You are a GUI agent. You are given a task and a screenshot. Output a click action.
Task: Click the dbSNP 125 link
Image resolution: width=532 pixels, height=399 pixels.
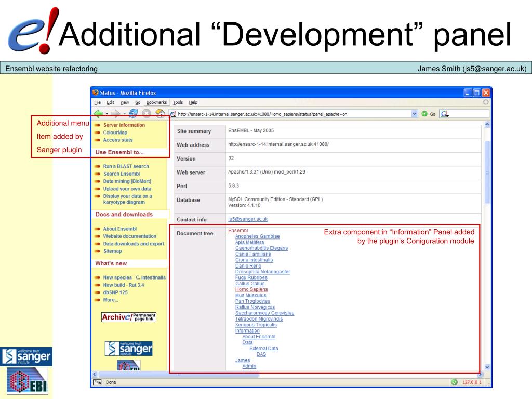[115, 292]
